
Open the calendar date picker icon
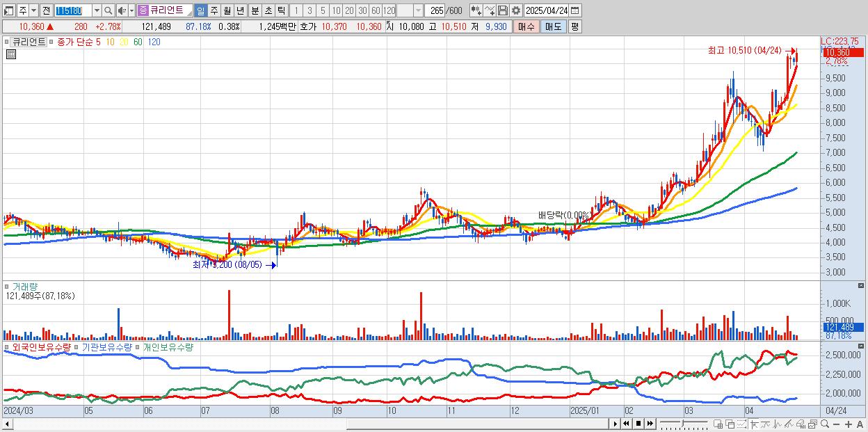point(576,10)
